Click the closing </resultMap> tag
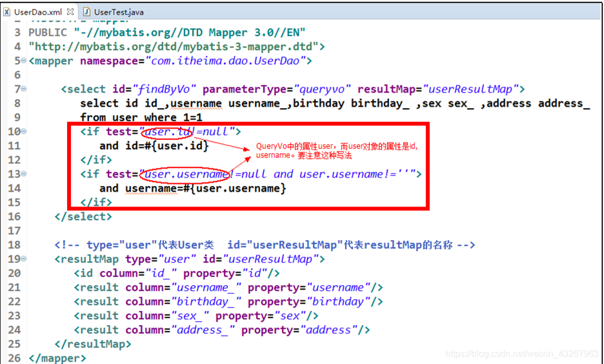 [x=93, y=344]
